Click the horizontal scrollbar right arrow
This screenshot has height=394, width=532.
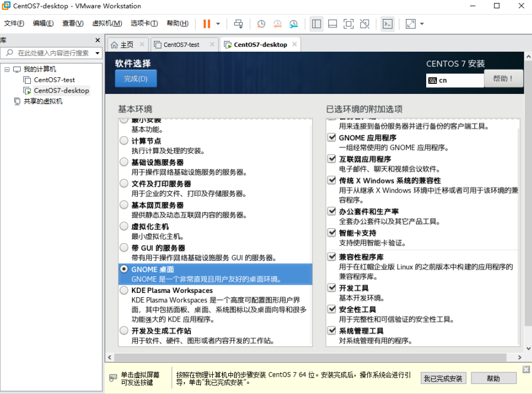[x=520, y=357]
